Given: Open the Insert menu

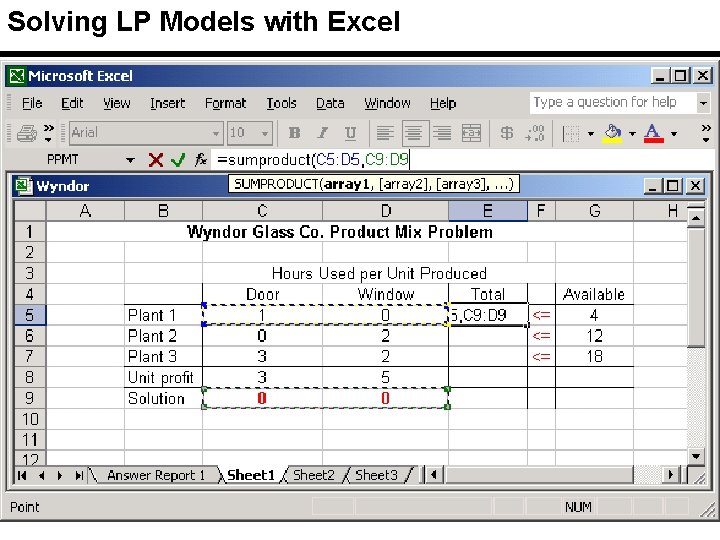Looking at the screenshot, I should pos(168,103).
